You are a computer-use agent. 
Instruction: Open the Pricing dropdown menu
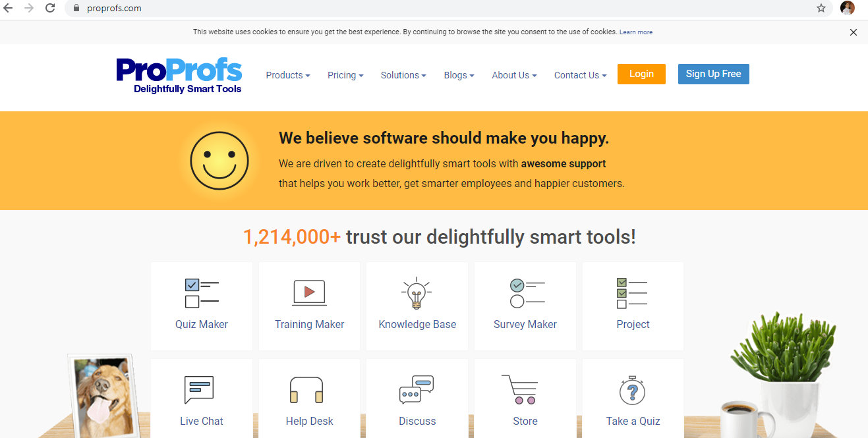(x=345, y=75)
